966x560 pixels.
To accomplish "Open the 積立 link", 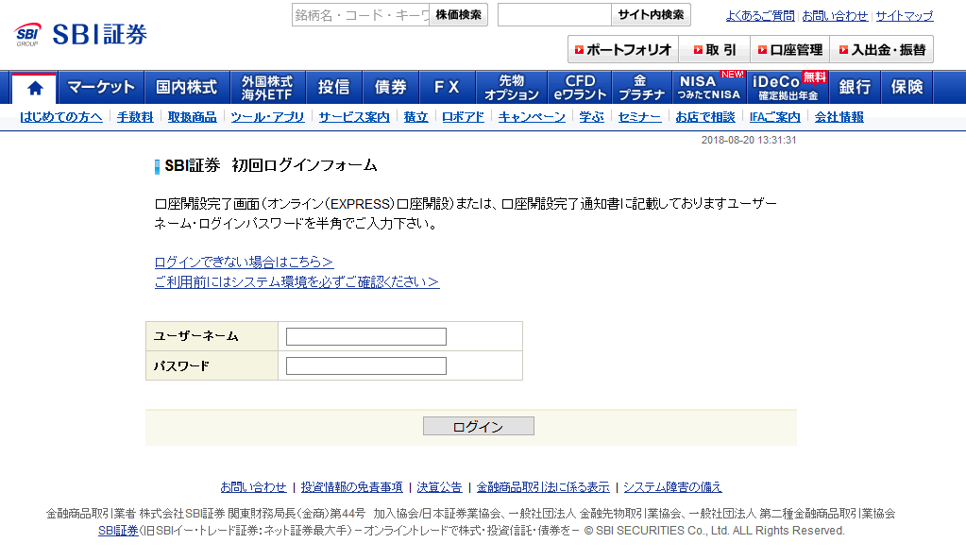I will click(415, 117).
